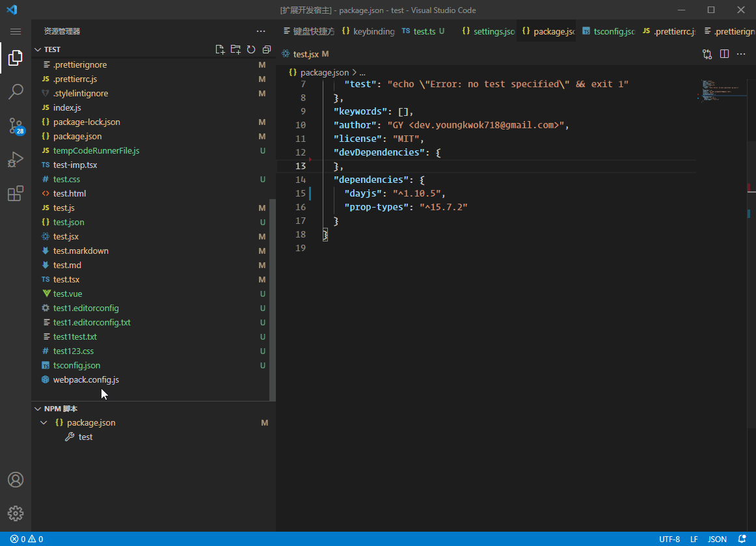Click the "prop-types" dependency line
Viewport: 756px width, 546px height.
point(405,207)
